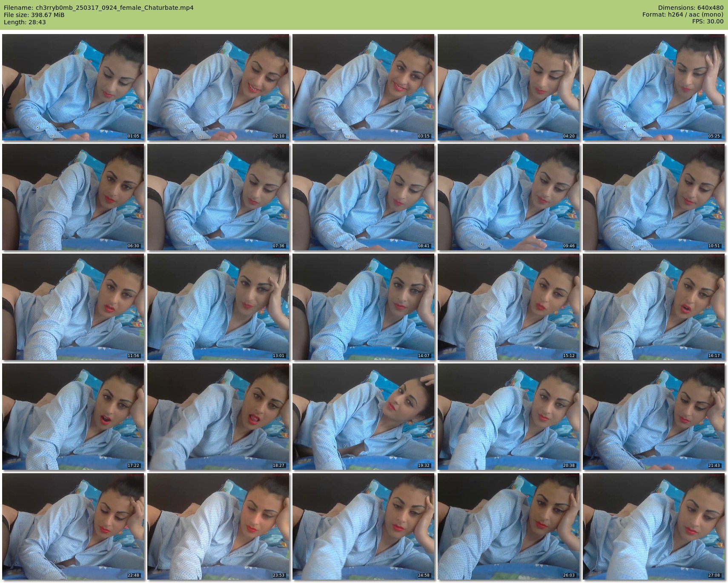
Task: Pick the frame stamped 20:38
Action: (x=509, y=417)
